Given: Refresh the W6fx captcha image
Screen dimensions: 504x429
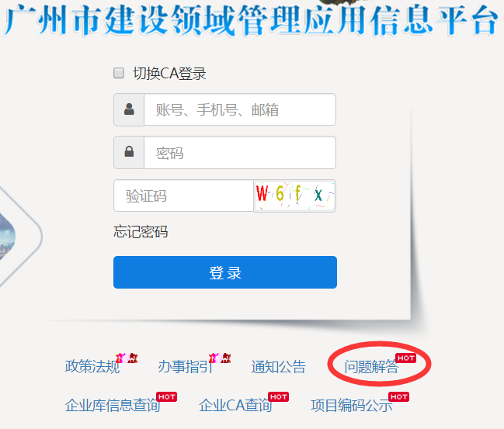Looking at the screenshot, I should coord(295,195).
